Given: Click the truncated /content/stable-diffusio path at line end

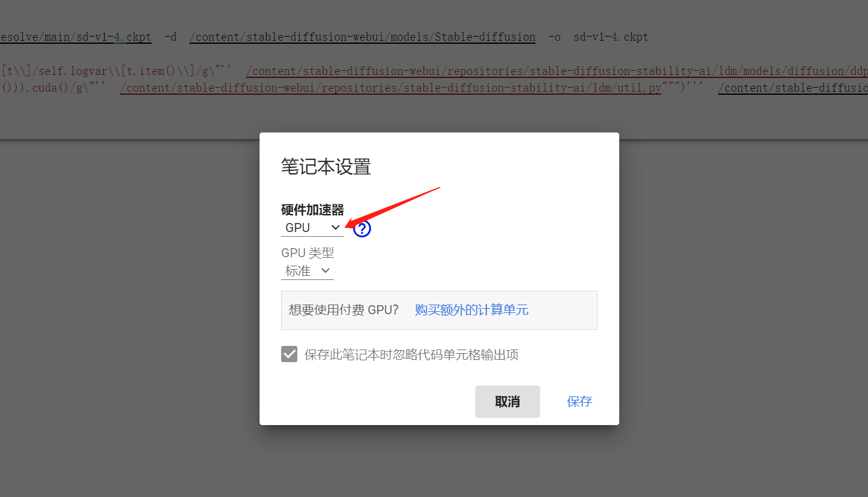Looking at the screenshot, I should (792, 88).
